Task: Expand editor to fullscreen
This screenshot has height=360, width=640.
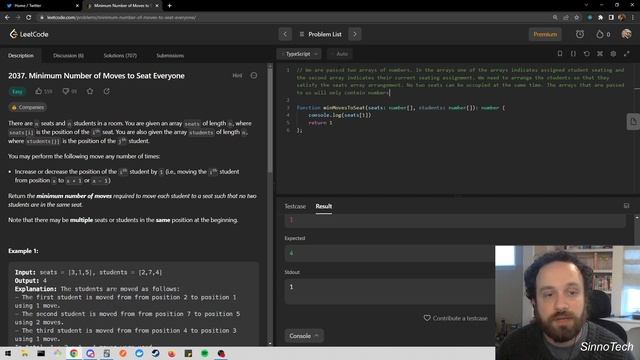Action: (x=627, y=54)
